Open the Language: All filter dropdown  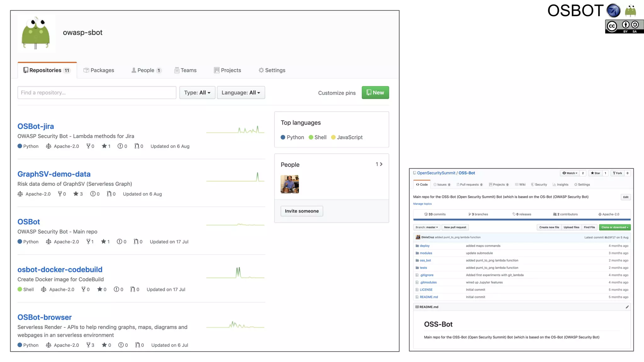click(241, 93)
